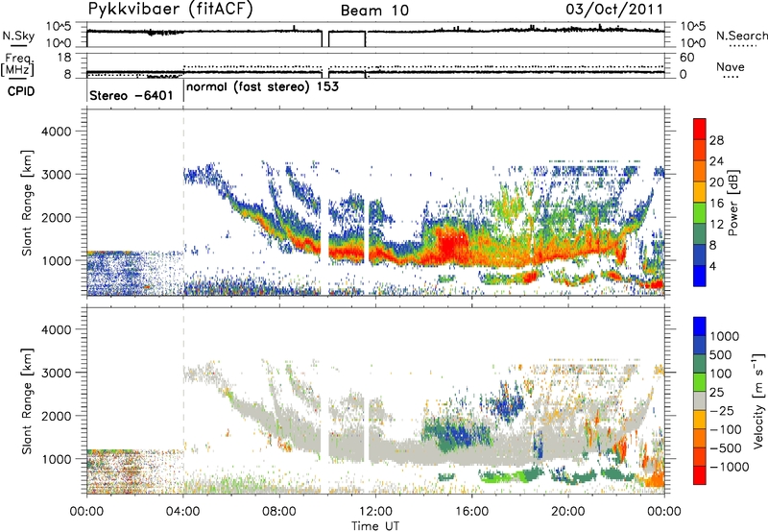Screen dimensions: 768x532
Task: Click the power panel 'Slant Range [km]' label
Action: pyautogui.click(x=27, y=203)
